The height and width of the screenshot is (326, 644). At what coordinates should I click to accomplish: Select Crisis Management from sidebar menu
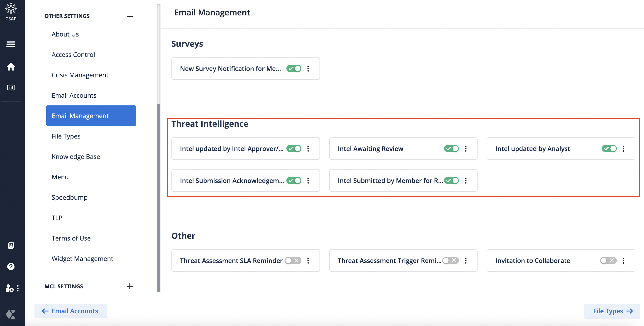coord(80,75)
